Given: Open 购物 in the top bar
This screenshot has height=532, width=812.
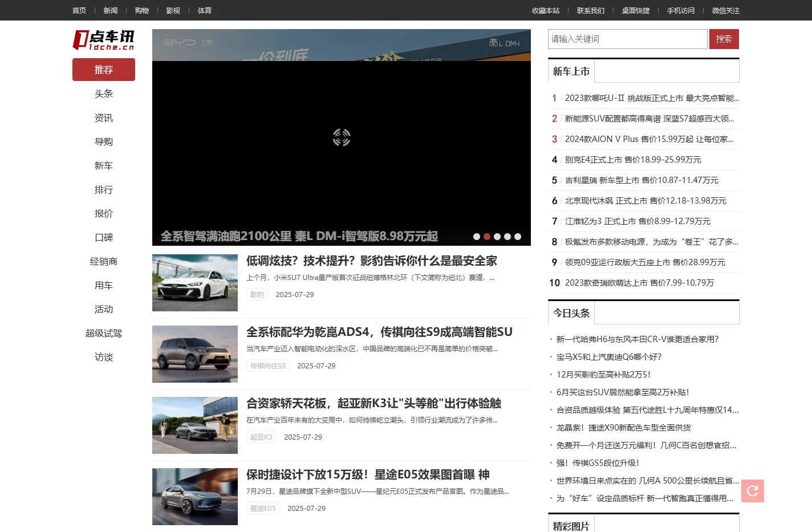Looking at the screenshot, I should [x=142, y=10].
